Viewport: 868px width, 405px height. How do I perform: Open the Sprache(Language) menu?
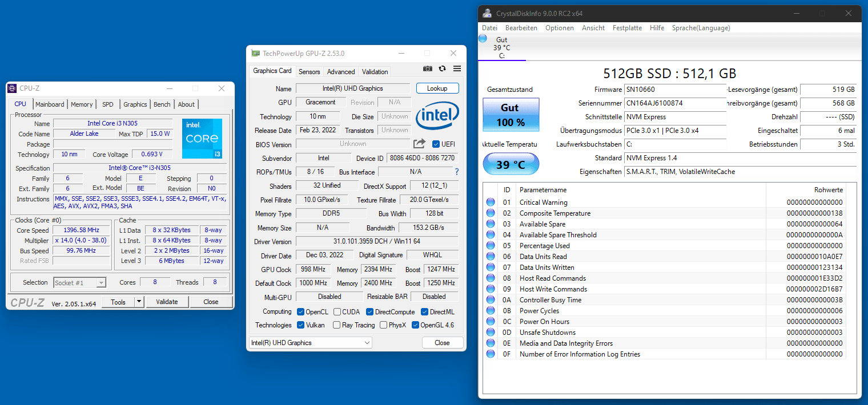click(701, 28)
